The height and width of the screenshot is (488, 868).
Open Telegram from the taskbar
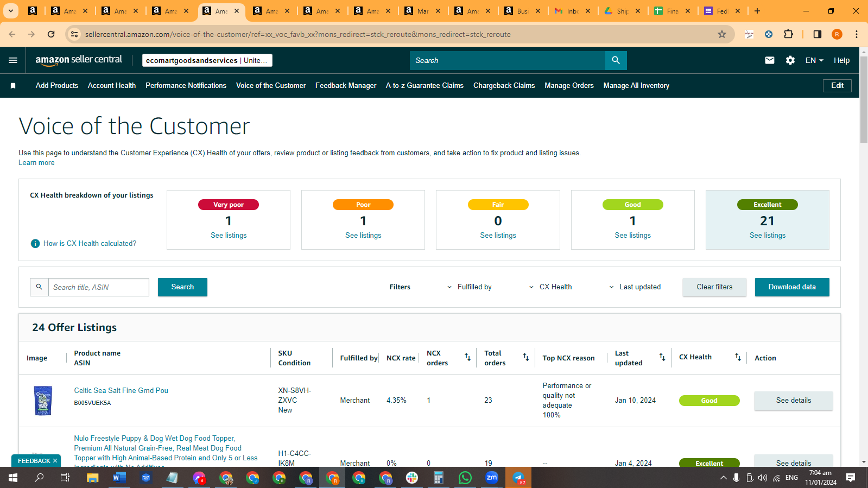518,478
